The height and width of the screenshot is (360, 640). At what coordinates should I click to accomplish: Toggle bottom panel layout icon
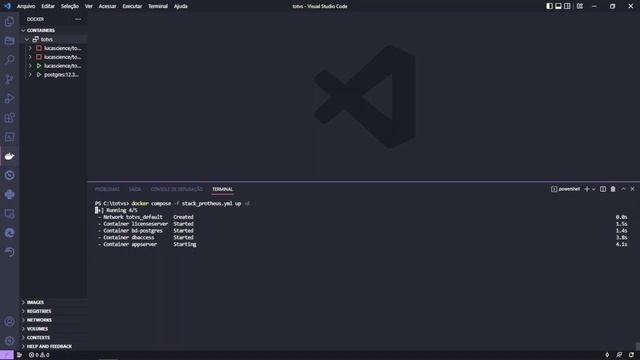pos(558,6)
